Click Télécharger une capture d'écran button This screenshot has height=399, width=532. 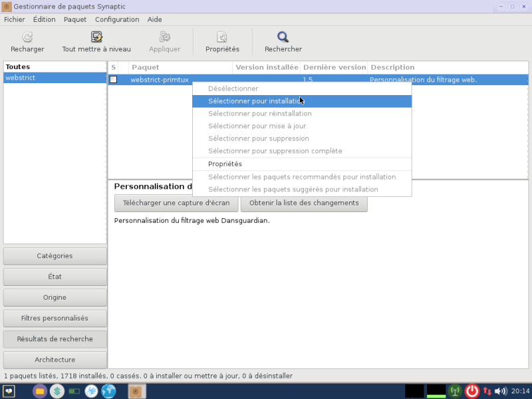click(176, 203)
